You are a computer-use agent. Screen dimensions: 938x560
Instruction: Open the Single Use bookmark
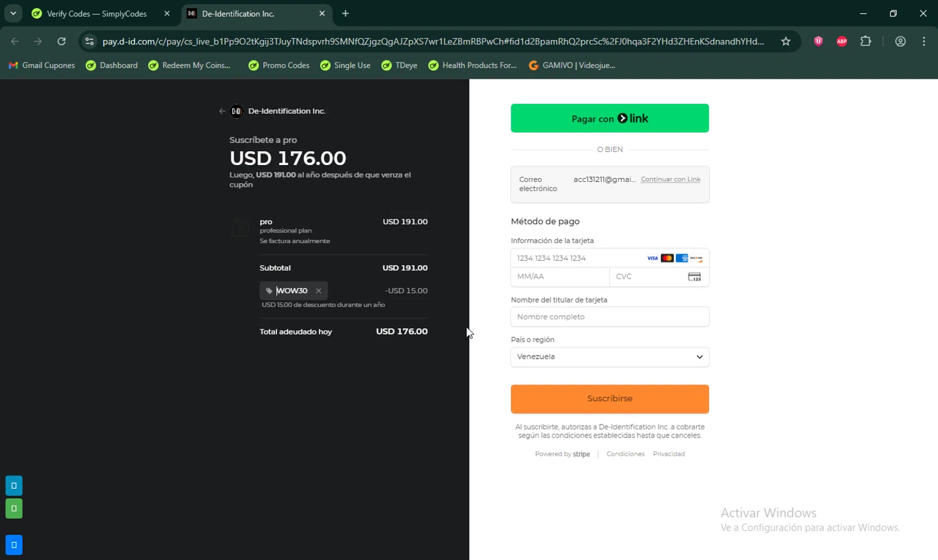point(345,65)
